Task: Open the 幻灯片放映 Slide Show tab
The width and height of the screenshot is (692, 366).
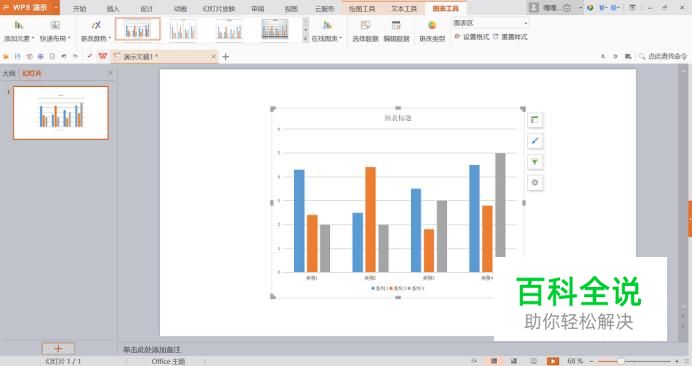Action: tap(218, 8)
